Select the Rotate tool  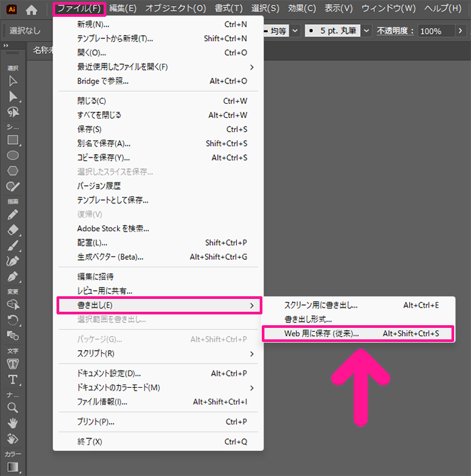pyautogui.click(x=13, y=320)
